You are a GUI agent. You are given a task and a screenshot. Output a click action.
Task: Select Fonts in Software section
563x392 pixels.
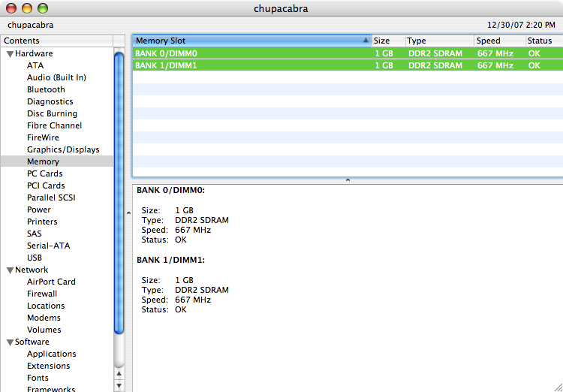[x=38, y=378]
